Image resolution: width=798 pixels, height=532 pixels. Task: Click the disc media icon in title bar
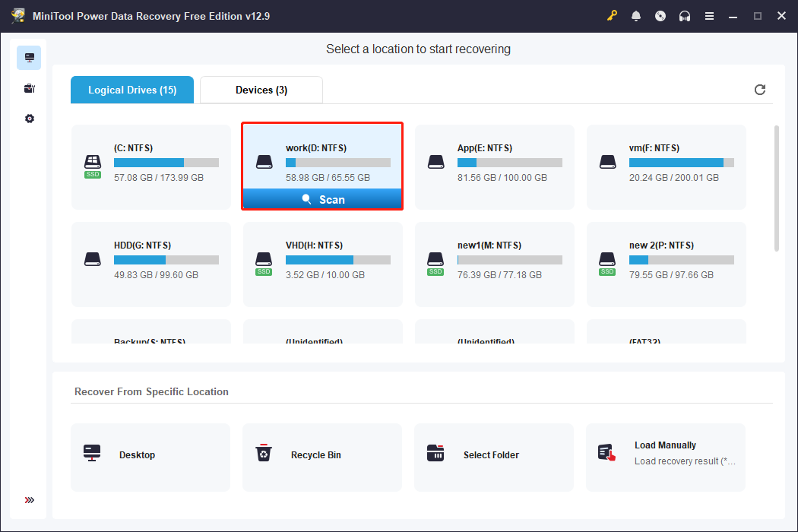click(x=660, y=16)
